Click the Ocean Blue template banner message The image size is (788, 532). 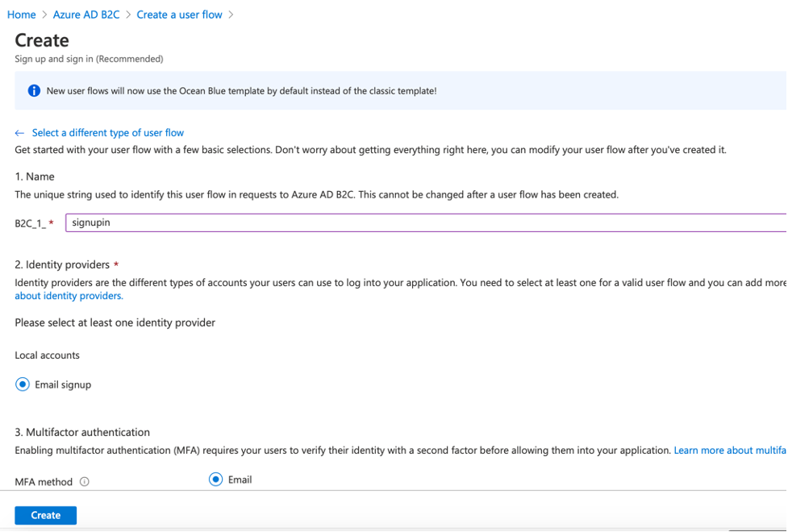pos(241,91)
